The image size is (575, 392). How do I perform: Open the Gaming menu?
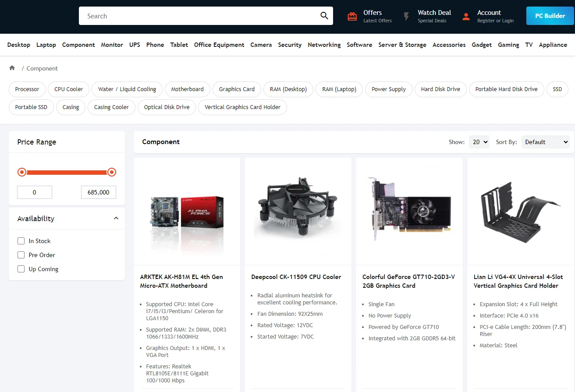(508, 45)
